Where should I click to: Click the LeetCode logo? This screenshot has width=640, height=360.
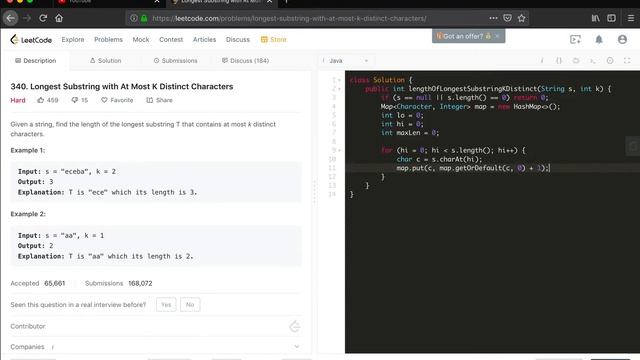click(31, 40)
